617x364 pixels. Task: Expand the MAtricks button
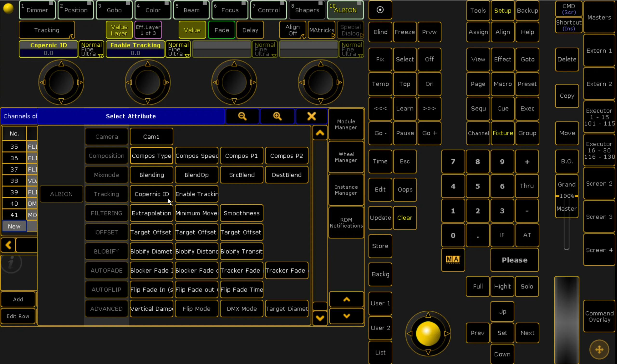(322, 30)
